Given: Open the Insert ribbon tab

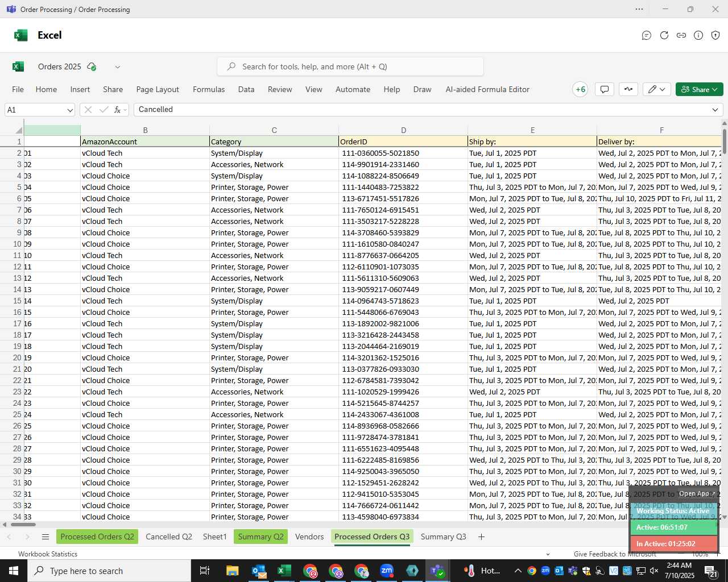Looking at the screenshot, I should coord(80,89).
